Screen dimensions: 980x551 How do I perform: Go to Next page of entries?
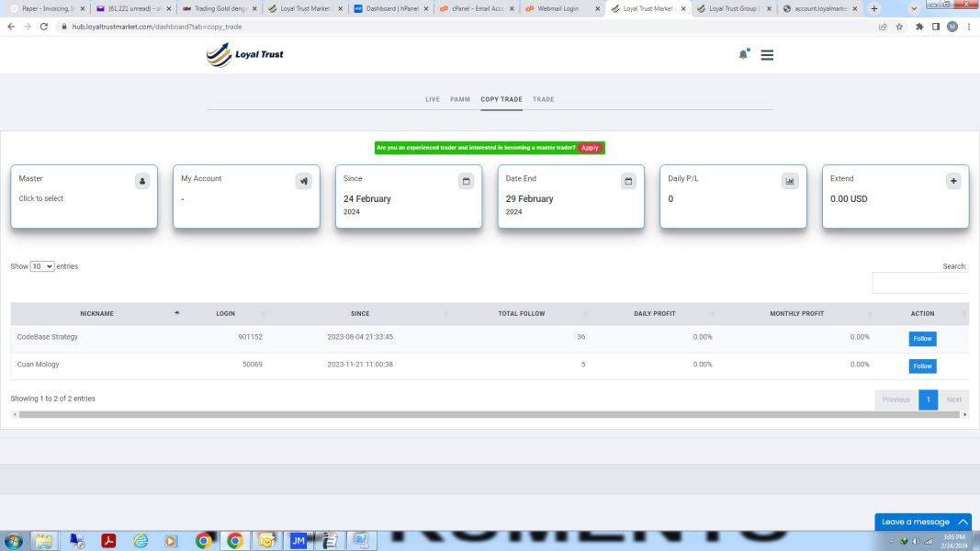(x=953, y=399)
